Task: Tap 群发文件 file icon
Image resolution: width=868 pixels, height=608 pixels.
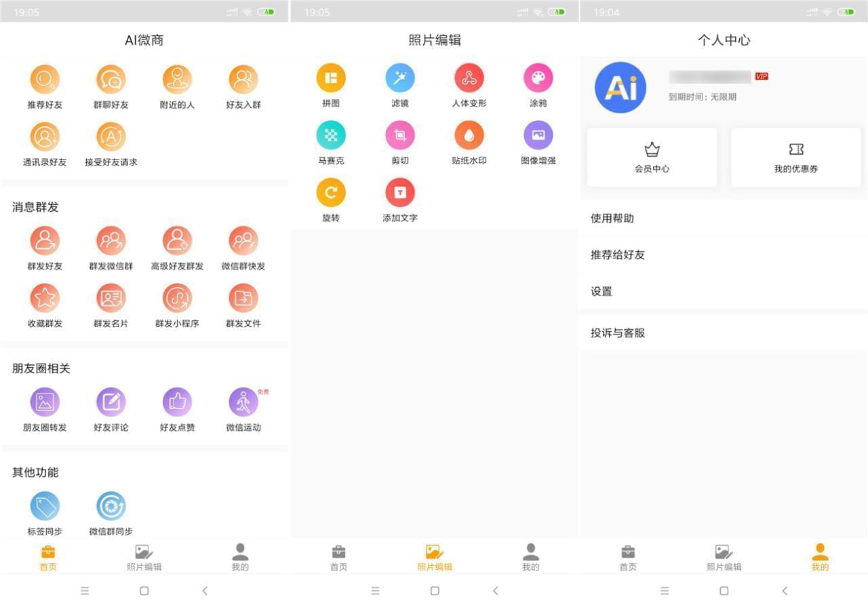Action: pos(243,298)
